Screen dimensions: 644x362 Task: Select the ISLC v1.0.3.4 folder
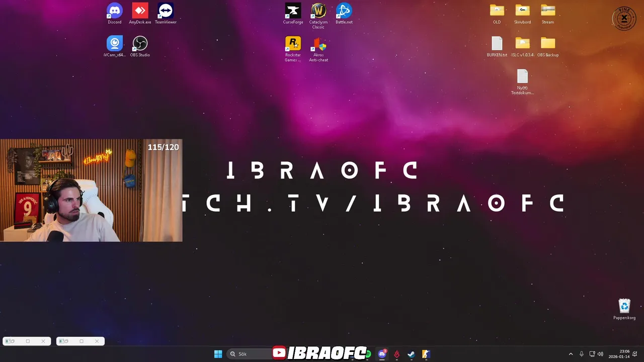522,46
